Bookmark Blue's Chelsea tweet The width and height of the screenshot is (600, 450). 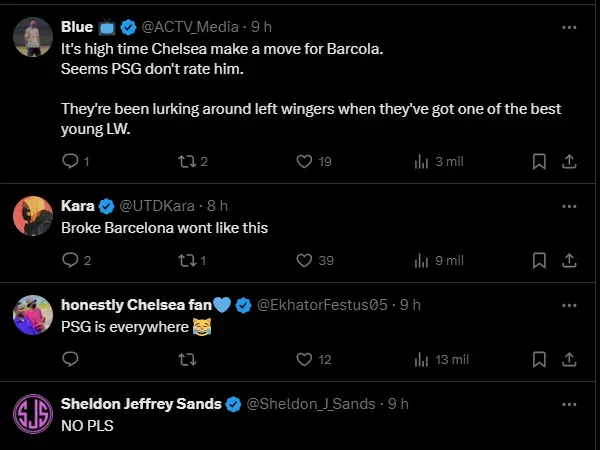pyautogui.click(x=538, y=161)
